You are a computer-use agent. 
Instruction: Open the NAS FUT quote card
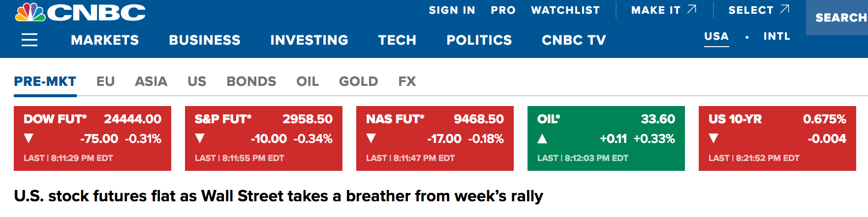[x=435, y=138]
